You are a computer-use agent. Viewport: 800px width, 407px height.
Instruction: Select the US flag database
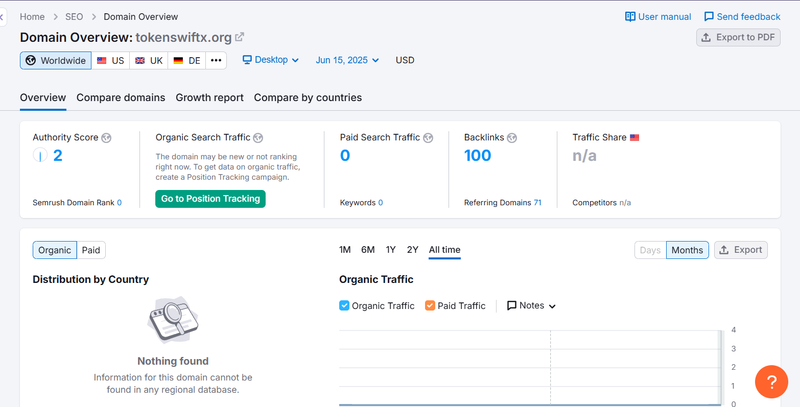tap(111, 60)
